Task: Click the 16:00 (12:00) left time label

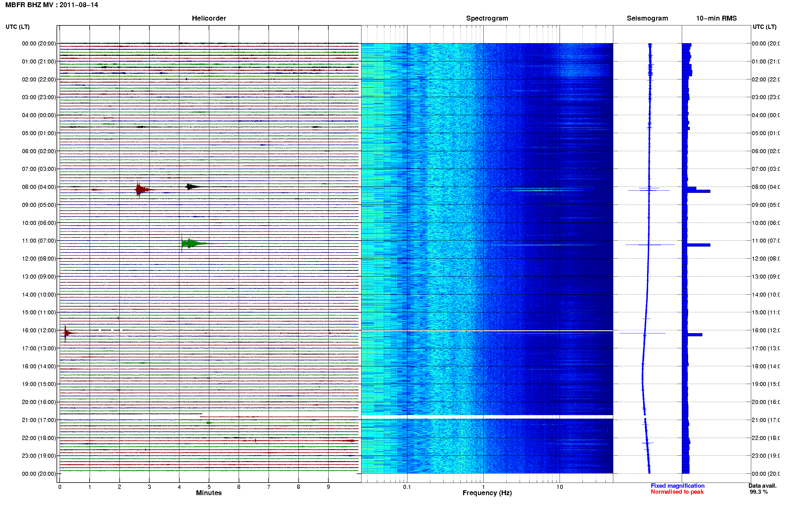Action: 39,330
